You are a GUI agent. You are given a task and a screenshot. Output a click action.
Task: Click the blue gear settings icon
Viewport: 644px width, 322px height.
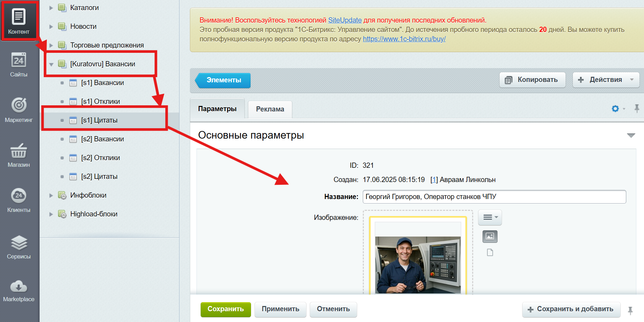(x=615, y=109)
